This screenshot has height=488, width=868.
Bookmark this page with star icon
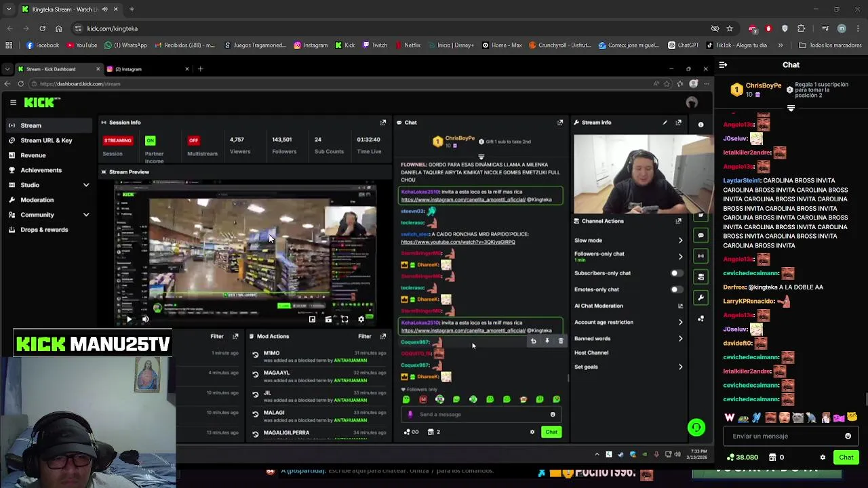click(x=730, y=28)
